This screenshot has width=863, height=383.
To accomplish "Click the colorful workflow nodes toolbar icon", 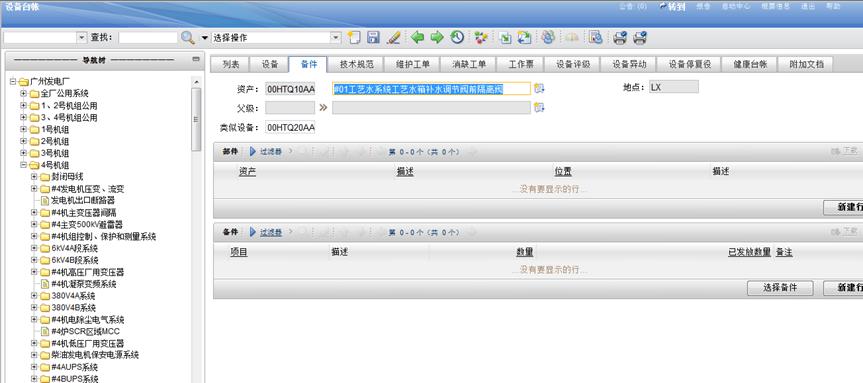I will (x=481, y=37).
